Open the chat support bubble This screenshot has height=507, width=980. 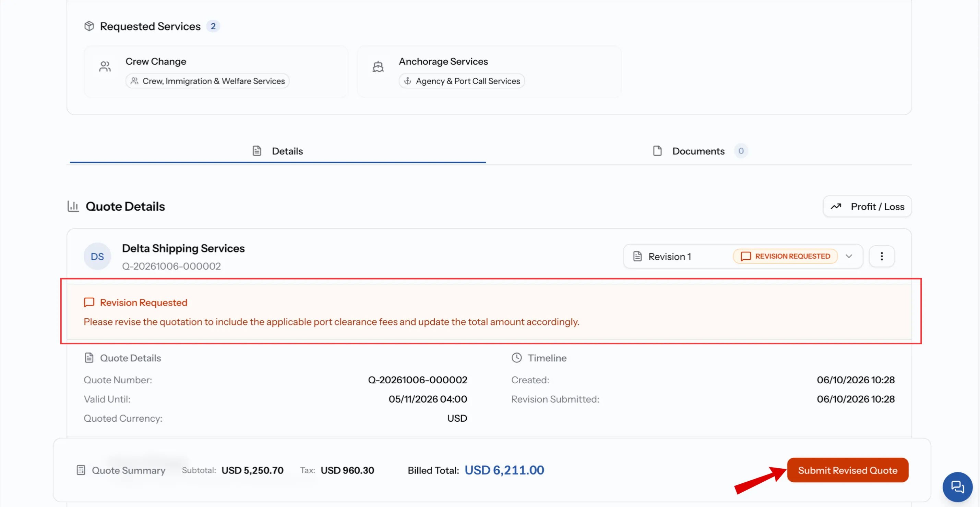click(958, 487)
